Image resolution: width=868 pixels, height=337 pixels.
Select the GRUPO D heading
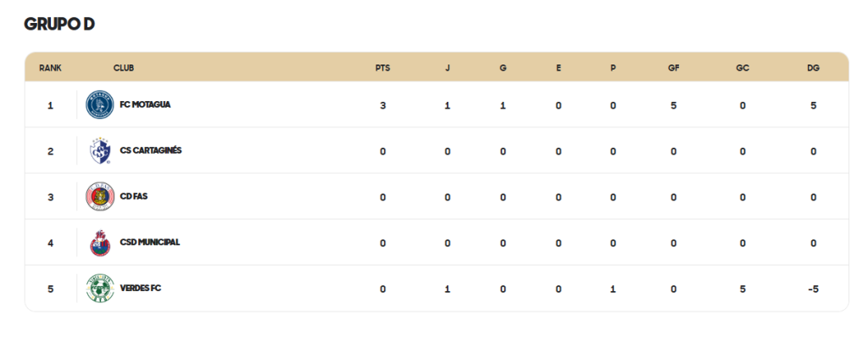tap(59, 24)
